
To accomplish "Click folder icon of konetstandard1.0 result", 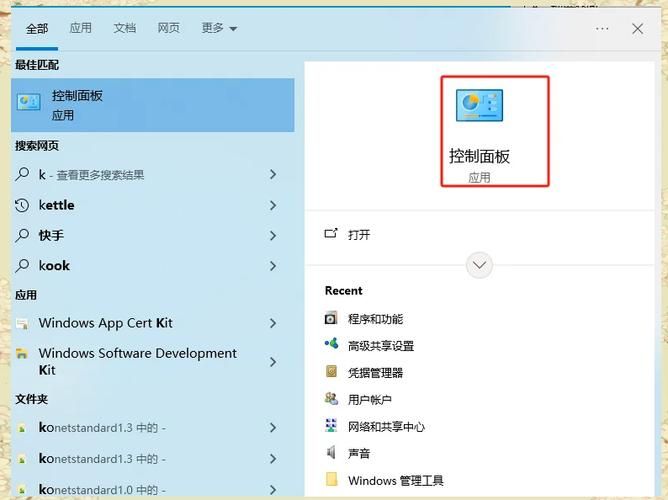I will point(22,491).
